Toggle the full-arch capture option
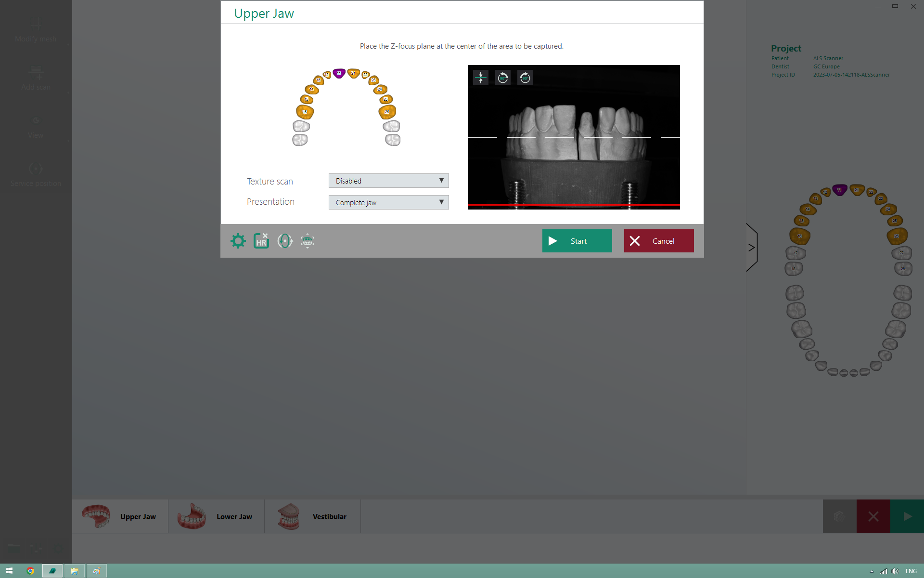Screen dimensions: 924x578 [x=307, y=241]
